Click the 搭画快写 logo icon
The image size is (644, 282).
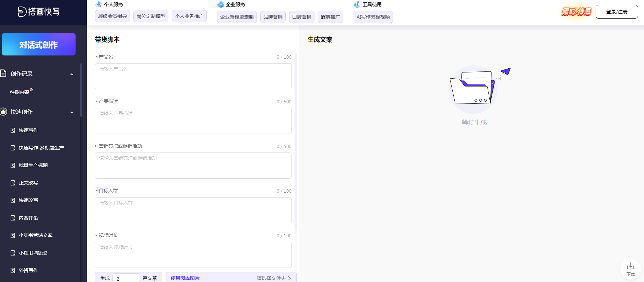coord(22,12)
